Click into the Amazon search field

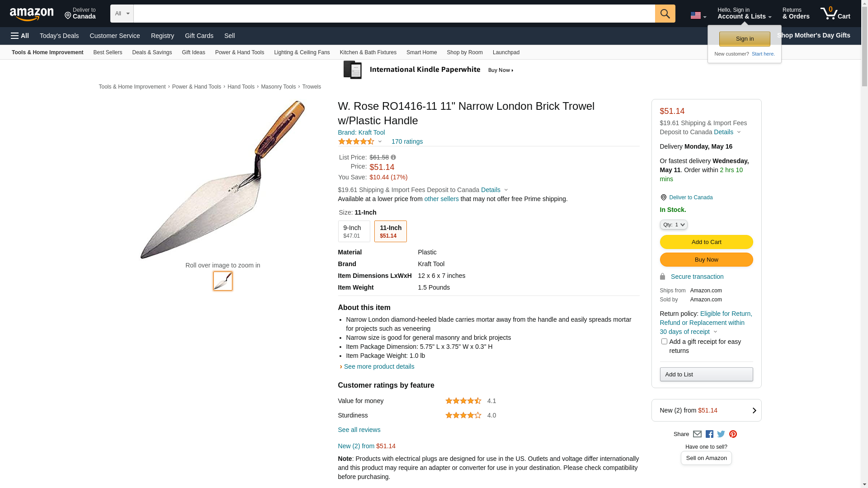point(394,14)
